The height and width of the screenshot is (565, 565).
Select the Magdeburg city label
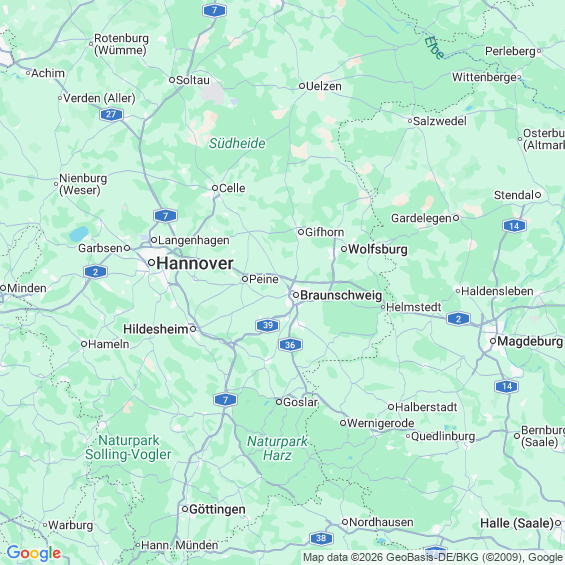[530, 341]
